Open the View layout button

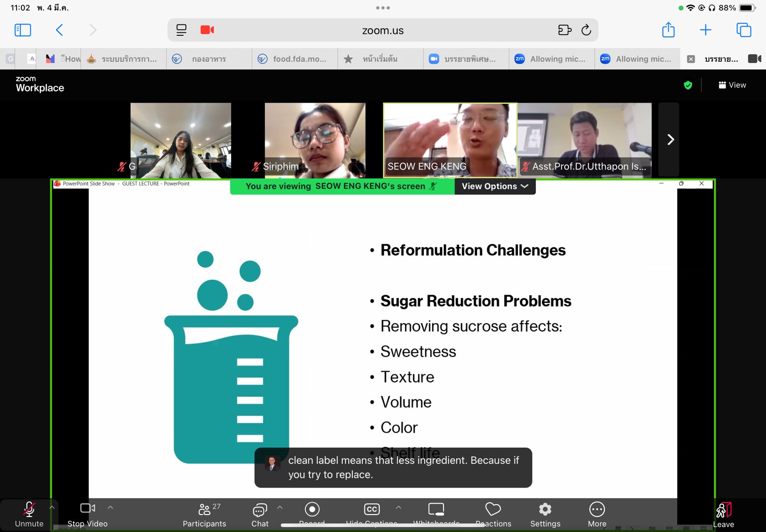pos(732,85)
